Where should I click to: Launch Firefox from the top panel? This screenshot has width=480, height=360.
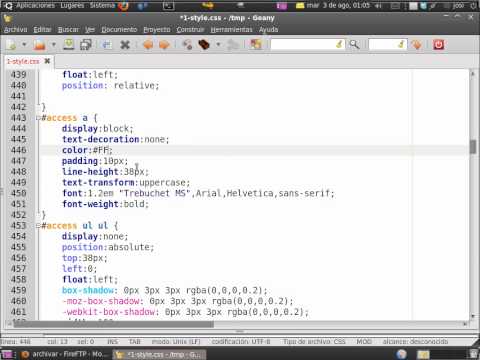(124, 6)
